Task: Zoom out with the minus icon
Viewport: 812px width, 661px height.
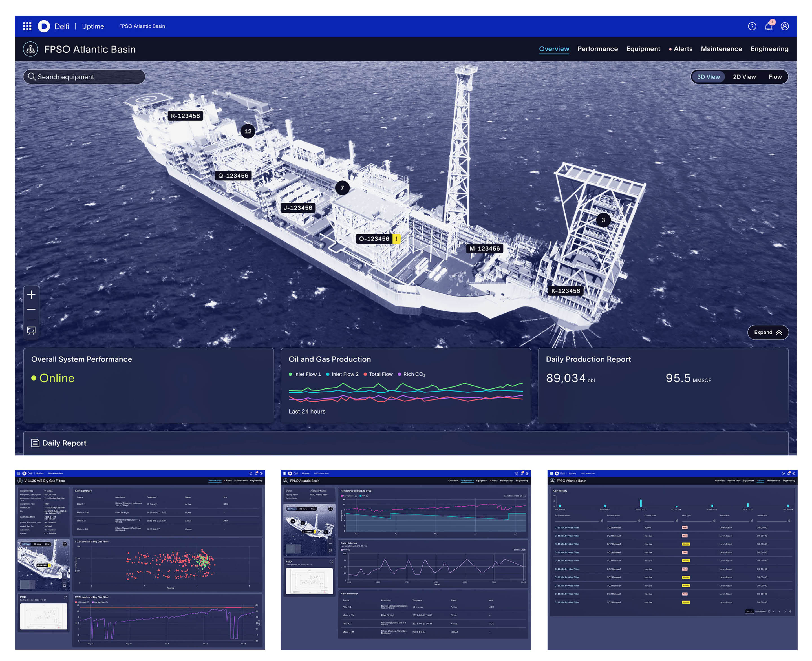Action: [x=31, y=309]
